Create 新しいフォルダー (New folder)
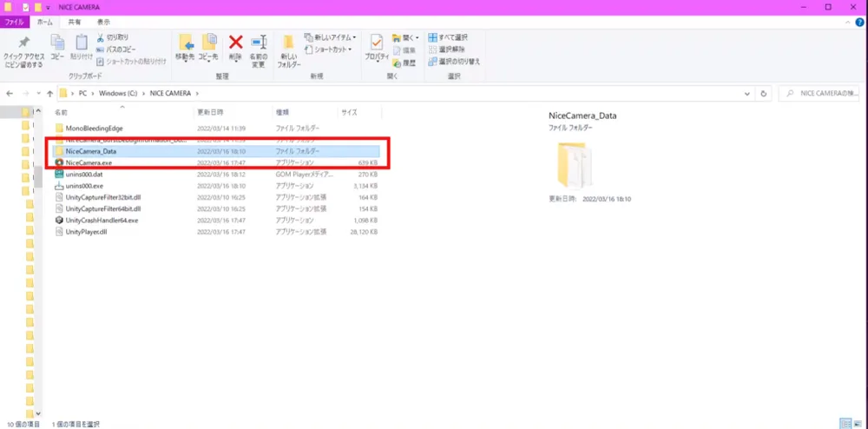The width and height of the screenshot is (868, 429). coord(289,51)
